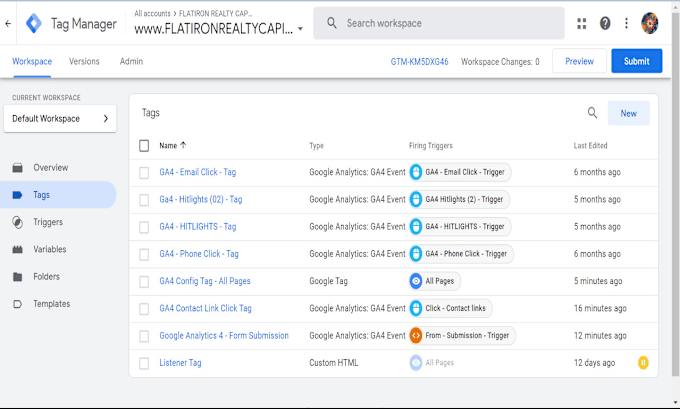Open the three-dot more options menu

[626, 23]
